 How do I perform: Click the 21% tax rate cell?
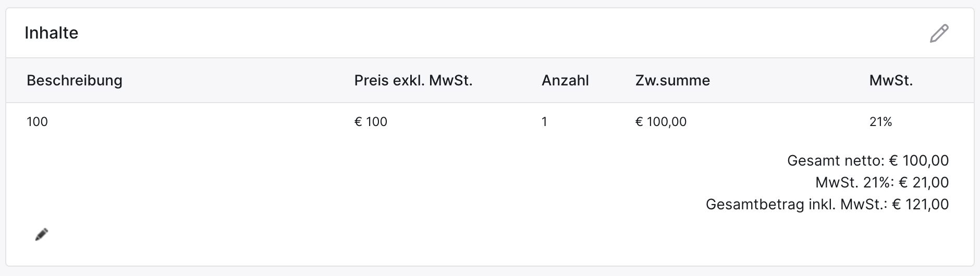click(880, 122)
